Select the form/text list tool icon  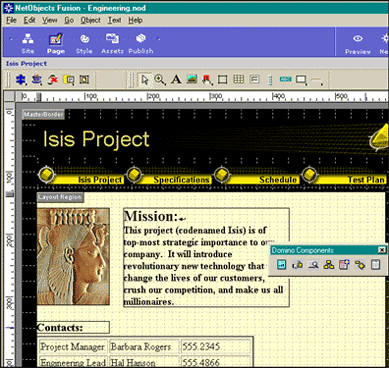(x=254, y=80)
